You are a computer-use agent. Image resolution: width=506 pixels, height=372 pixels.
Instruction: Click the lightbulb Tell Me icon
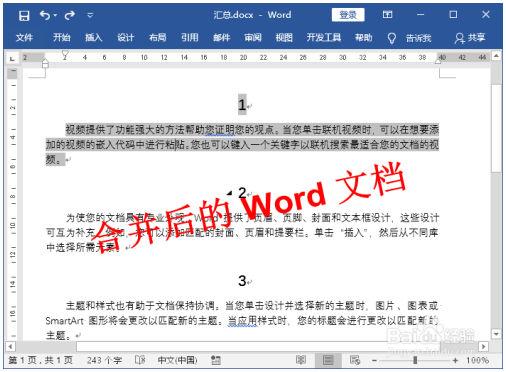(392, 38)
